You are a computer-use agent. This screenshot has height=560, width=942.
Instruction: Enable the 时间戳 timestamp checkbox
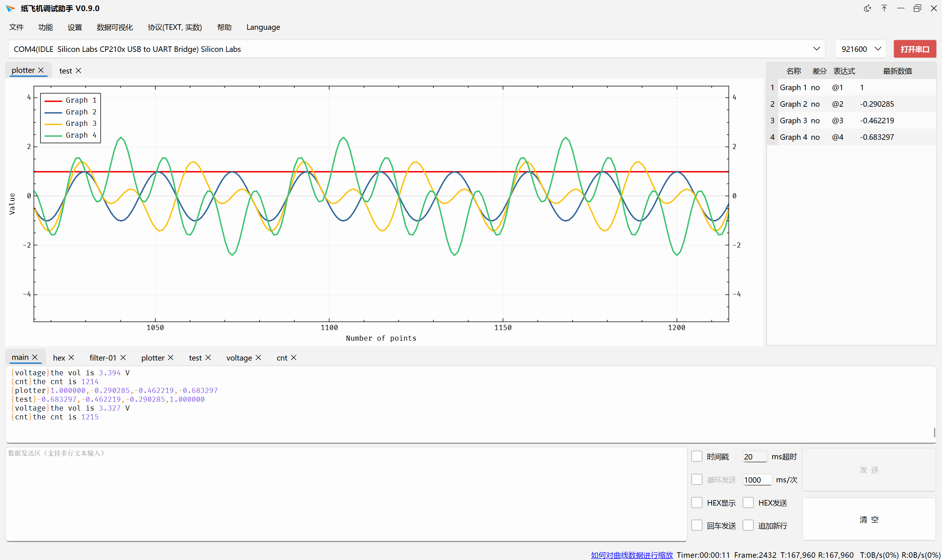697,456
